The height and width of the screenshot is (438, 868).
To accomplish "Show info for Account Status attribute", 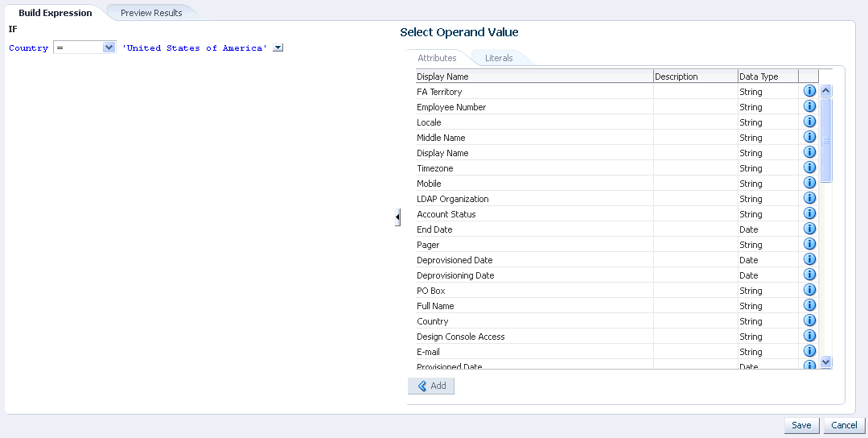I will click(809, 213).
